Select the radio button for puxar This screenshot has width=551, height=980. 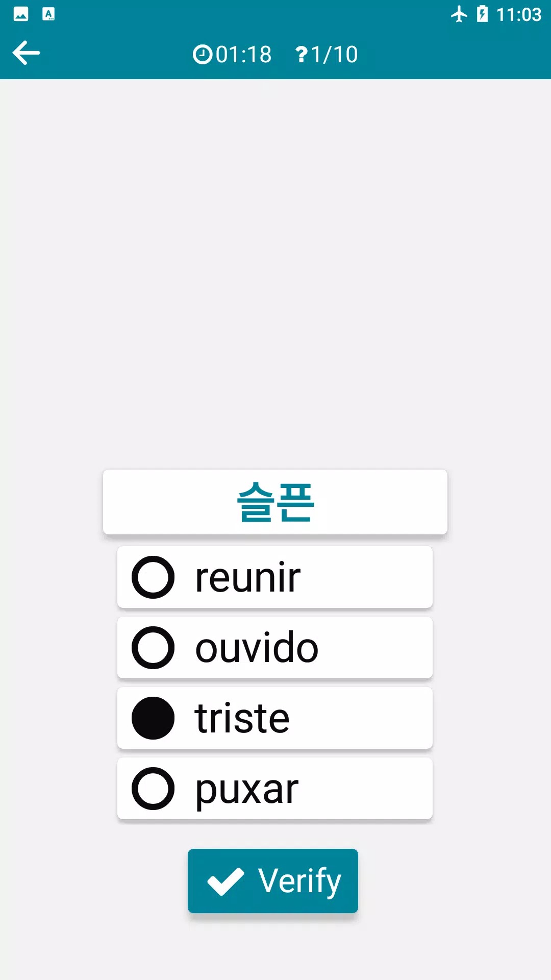[x=153, y=789]
